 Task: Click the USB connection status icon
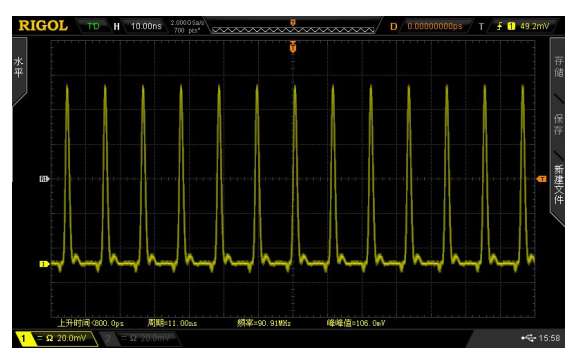pyautogui.click(x=528, y=338)
